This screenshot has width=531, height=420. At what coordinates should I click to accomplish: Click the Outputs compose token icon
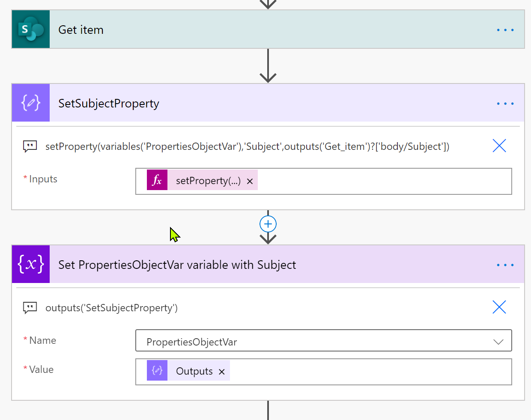pyautogui.click(x=157, y=370)
